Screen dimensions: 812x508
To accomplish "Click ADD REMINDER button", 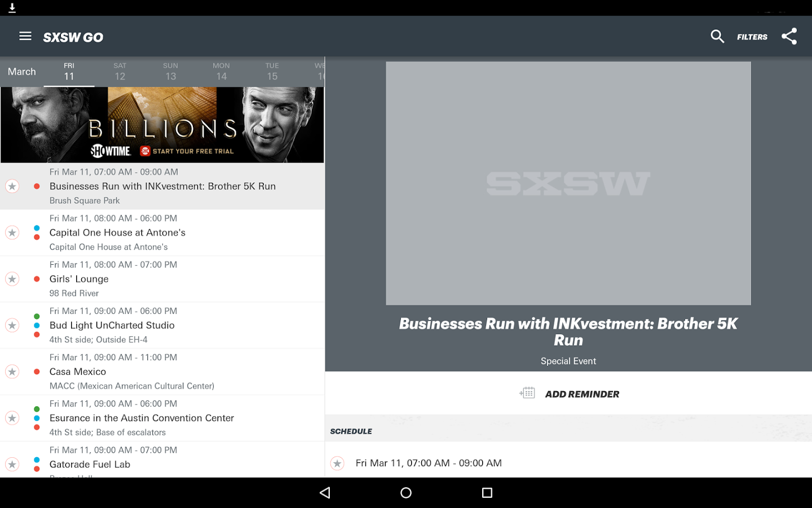I will coord(568,393).
